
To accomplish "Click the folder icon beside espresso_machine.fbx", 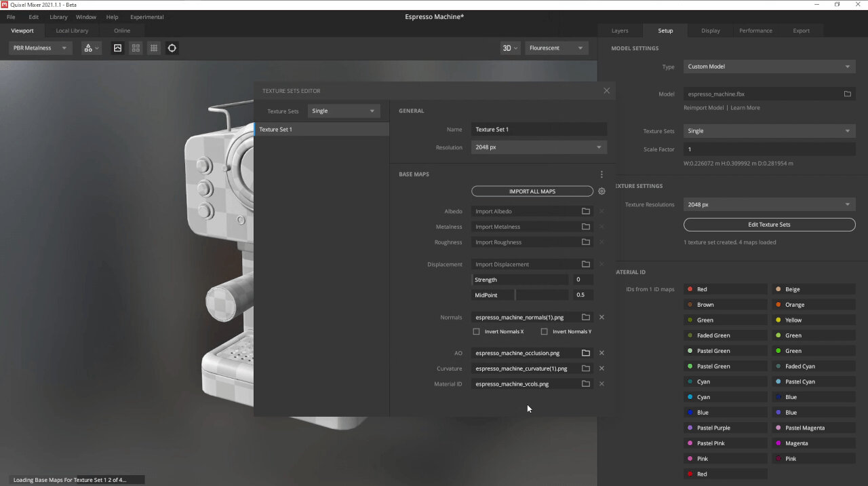I will click(847, 94).
